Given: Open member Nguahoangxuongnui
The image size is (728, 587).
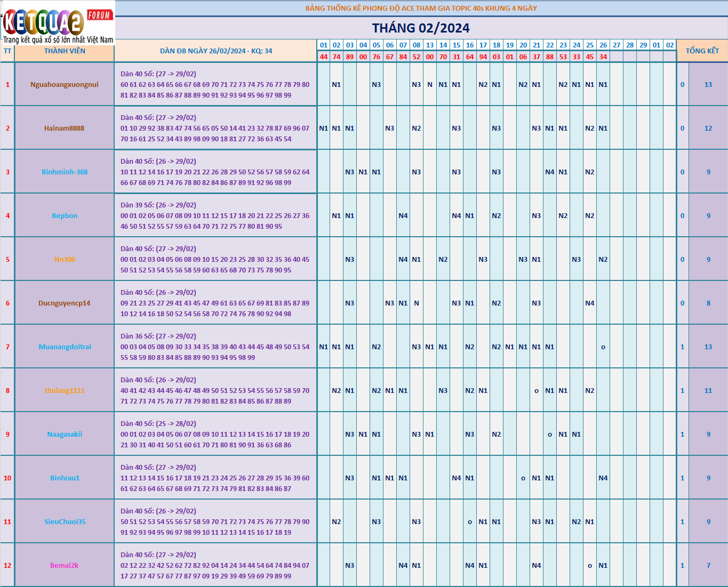Looking at the screenshot, I should 65,84.
